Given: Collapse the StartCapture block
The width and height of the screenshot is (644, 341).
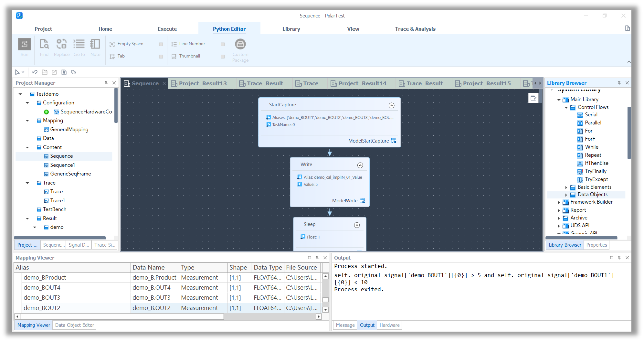Looking at the screenshot, I should pos(391,105).
